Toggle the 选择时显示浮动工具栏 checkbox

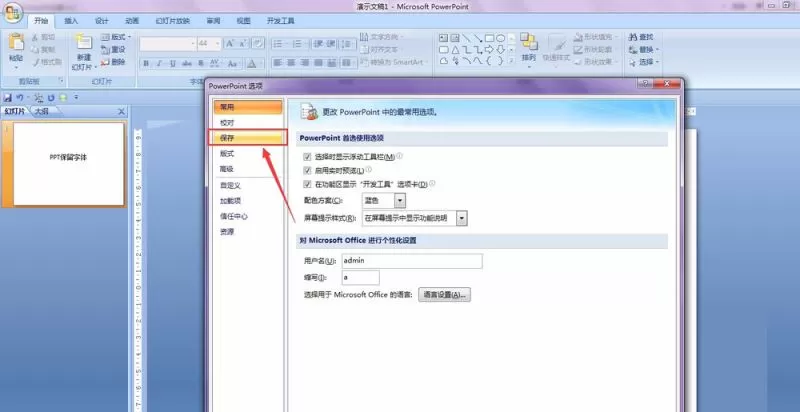pos(307,157)
